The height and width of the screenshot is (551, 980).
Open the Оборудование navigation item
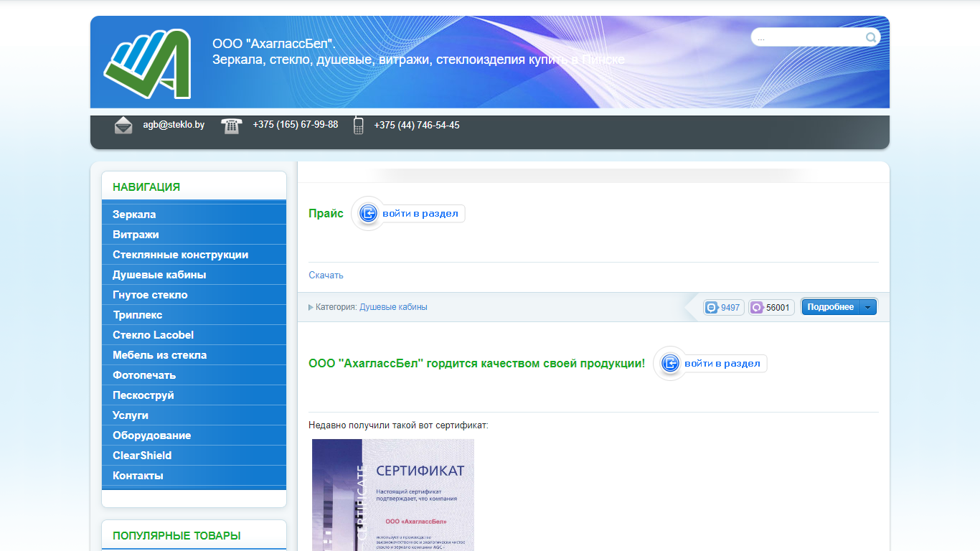tap(194, 435)
